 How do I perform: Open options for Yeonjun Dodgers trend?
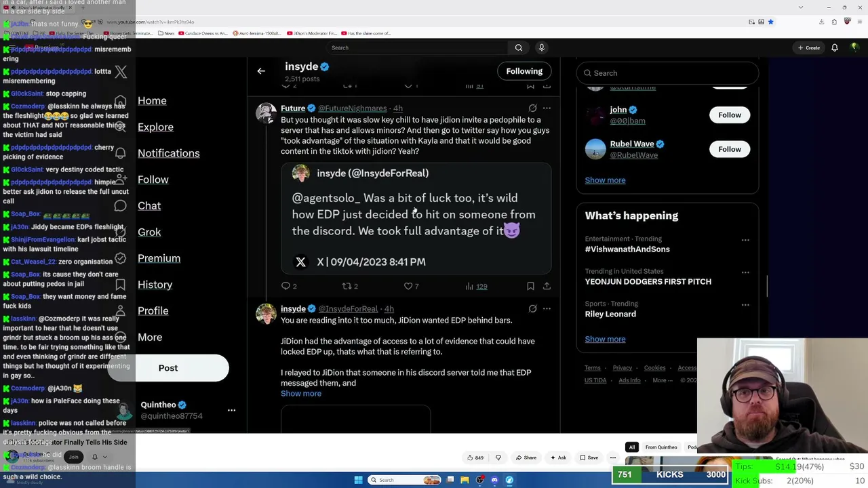pyautogui.click(x=745, y=272)
